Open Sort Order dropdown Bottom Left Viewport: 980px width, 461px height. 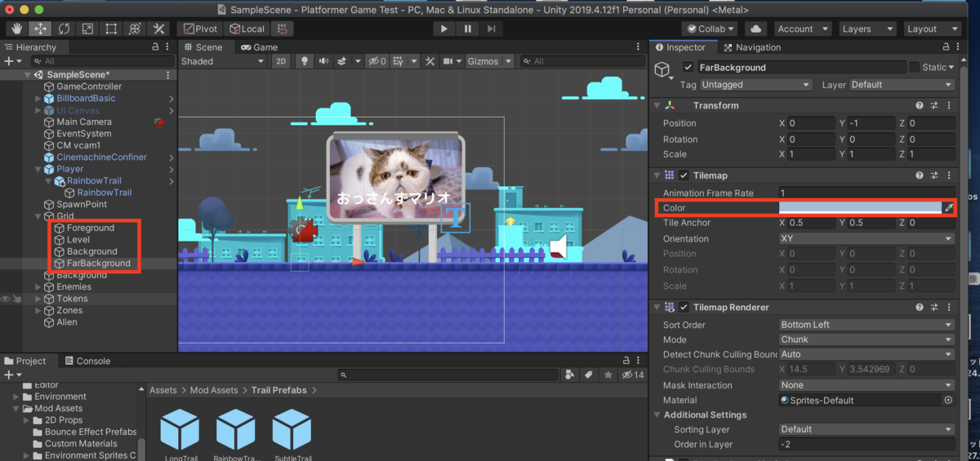click(x=866, y=325)
